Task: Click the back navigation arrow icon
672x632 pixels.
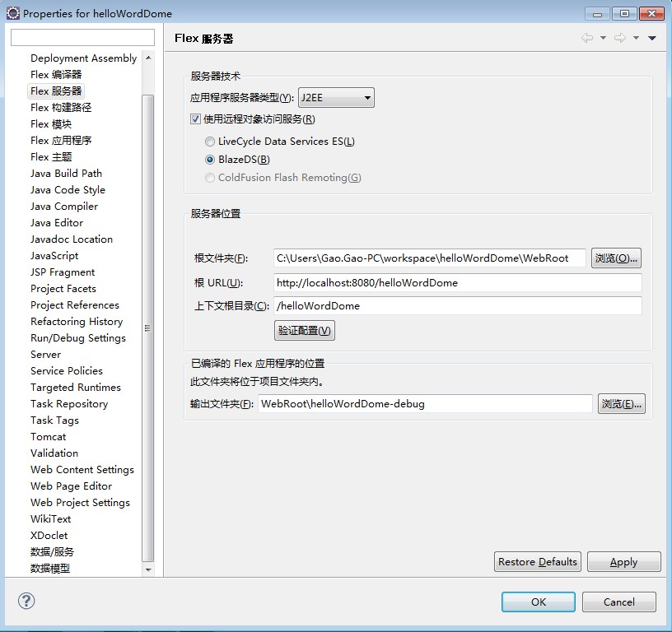Action: (586, 38)
